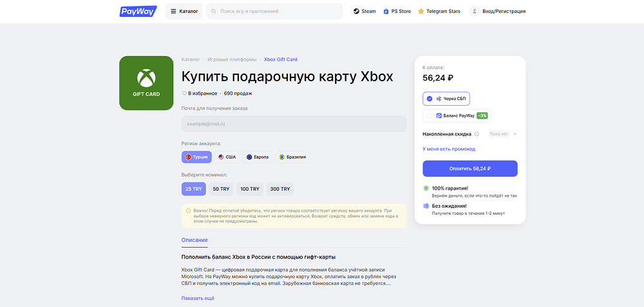Select the Турция region

click(196, 157)
